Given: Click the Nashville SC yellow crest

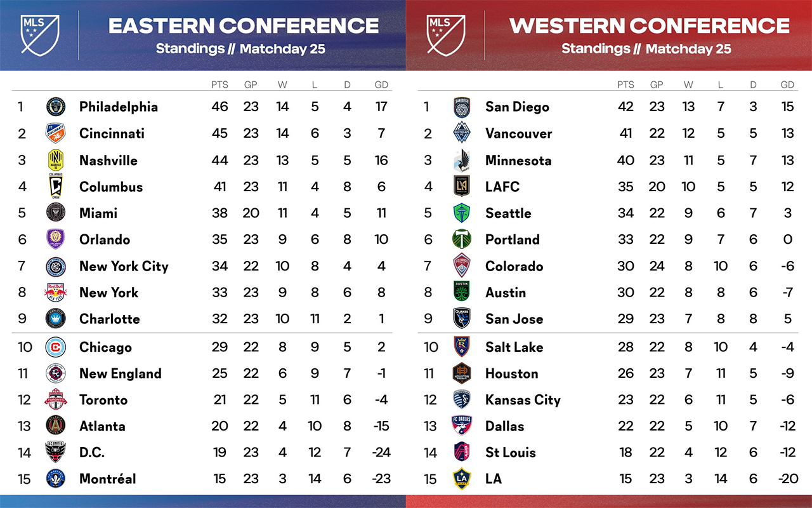Looking at the screenshot, I should (x=56, y=160).
